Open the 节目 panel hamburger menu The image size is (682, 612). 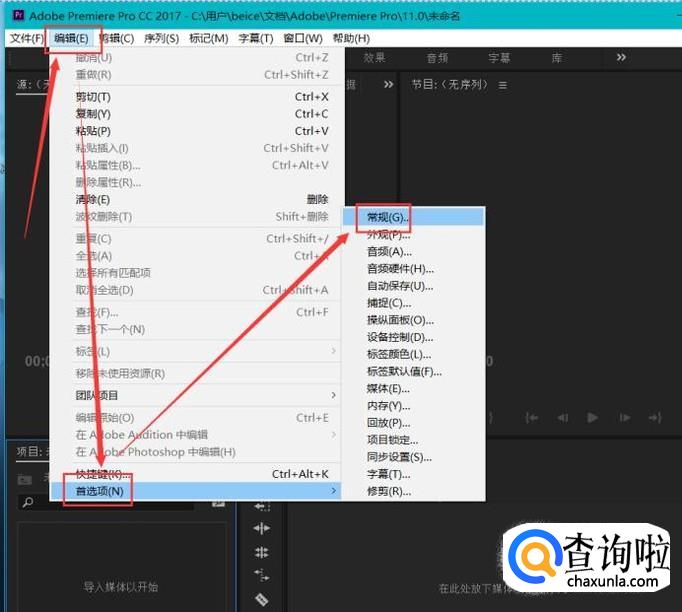point(503,85)
